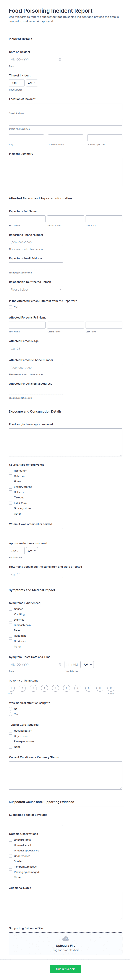Screen dimensions: 130x980
Task: Open Relationship to Affected Person dropdown
Action: 36,289
